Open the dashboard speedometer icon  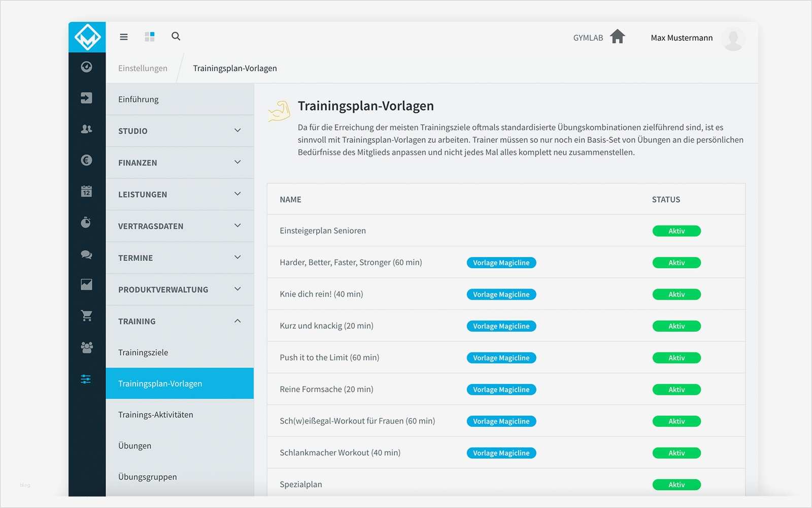pos(86,67)
